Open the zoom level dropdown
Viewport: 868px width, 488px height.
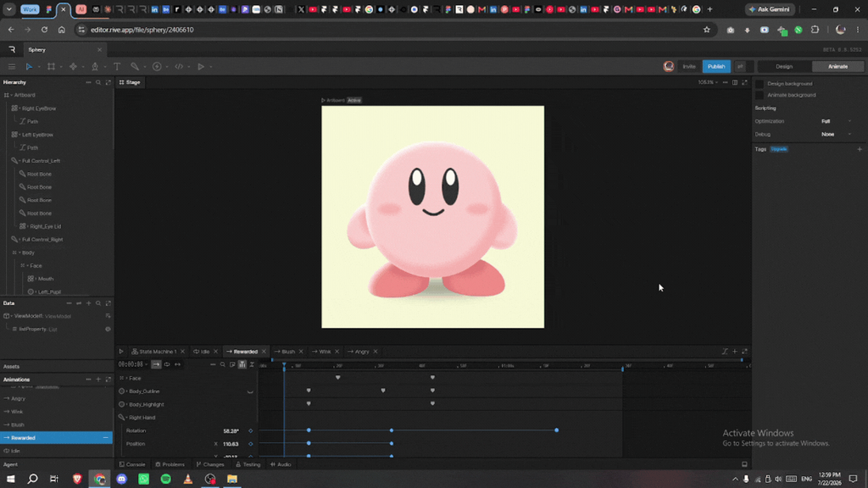click(x=708, y=82)
